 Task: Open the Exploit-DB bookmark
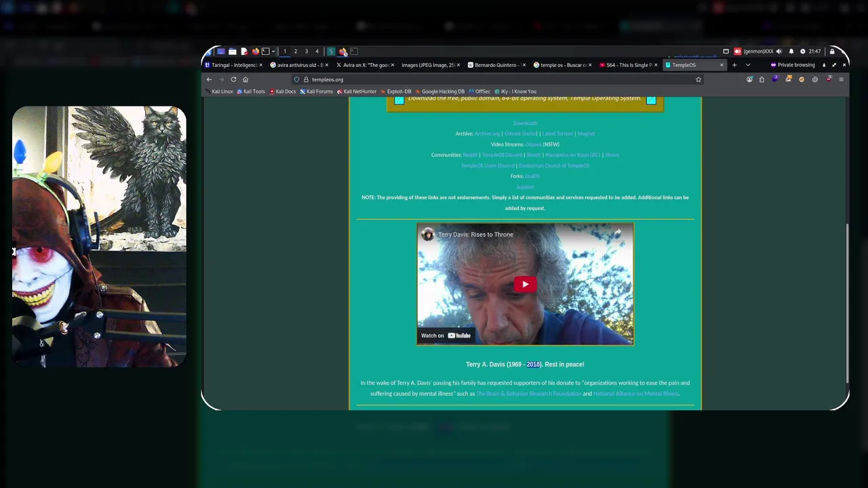pos(396,91)
